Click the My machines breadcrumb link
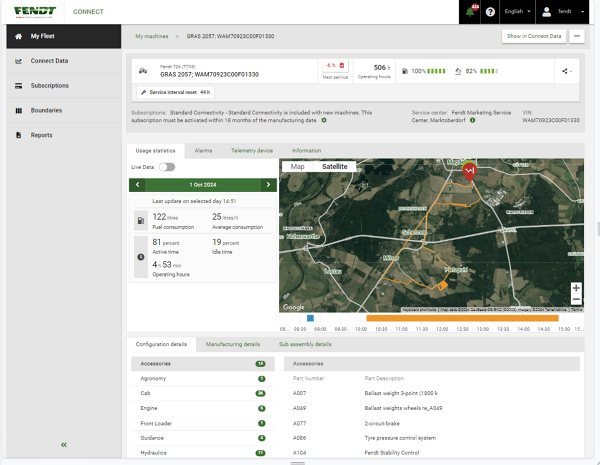 [x=154, y=36]
